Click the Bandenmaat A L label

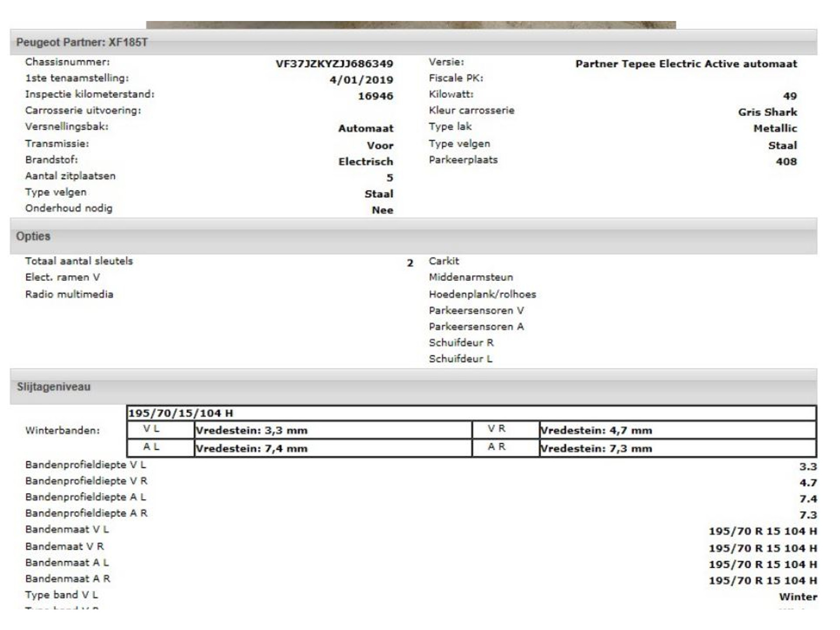(x=67, y=563)
